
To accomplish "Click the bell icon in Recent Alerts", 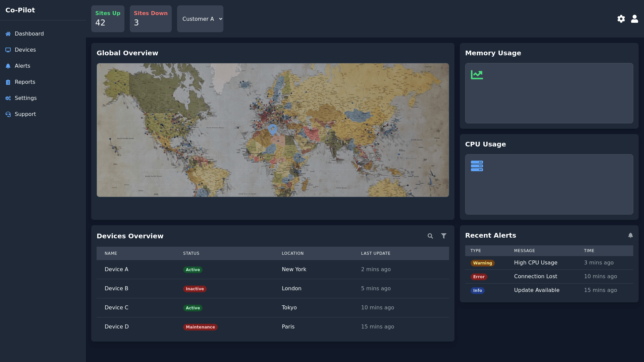I will click(630, 235).
